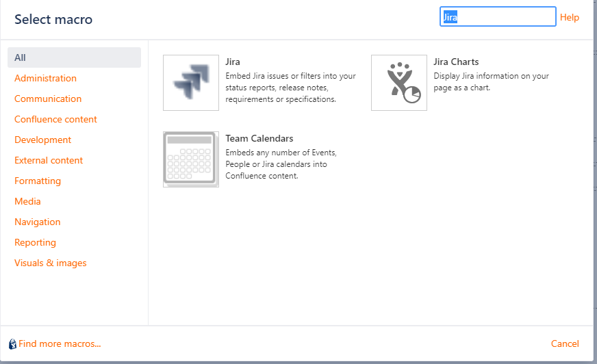Open the Communication category
Screen dimensions: 597x364
48,99
